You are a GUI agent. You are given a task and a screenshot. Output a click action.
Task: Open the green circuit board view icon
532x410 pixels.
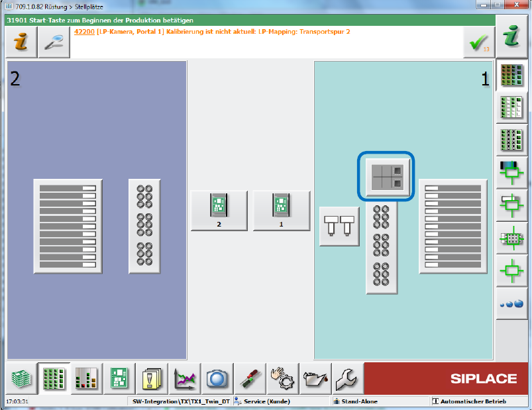(x=119, y=378)
